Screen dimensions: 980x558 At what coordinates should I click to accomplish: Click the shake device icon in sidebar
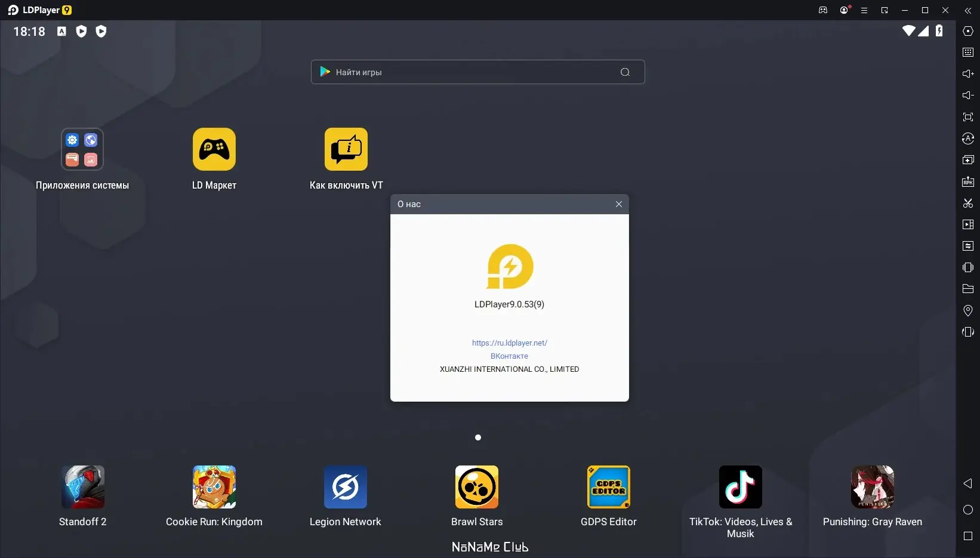pyautogui.click(x=968, y=267)
